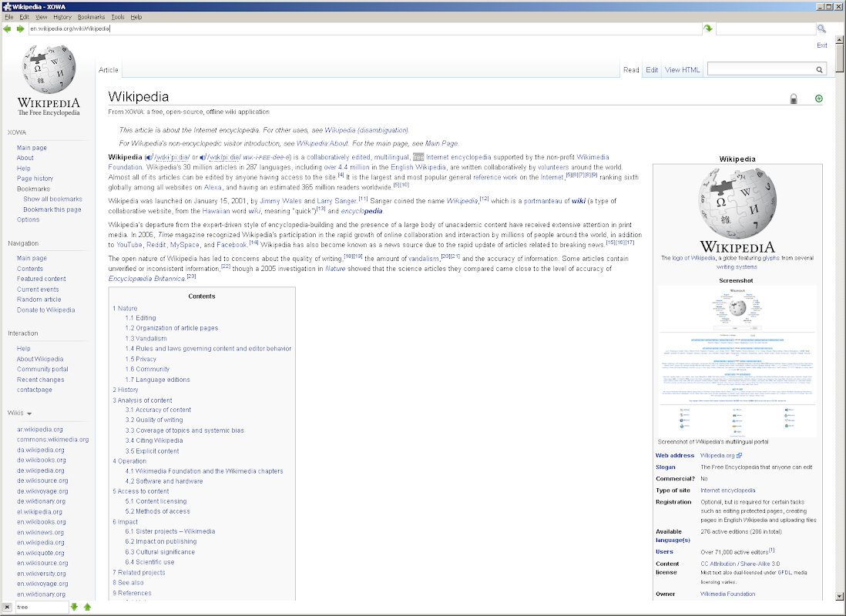Screen dimensions: 846x616
Task: Open Main page under XOWA section
Action: point(32,148)
